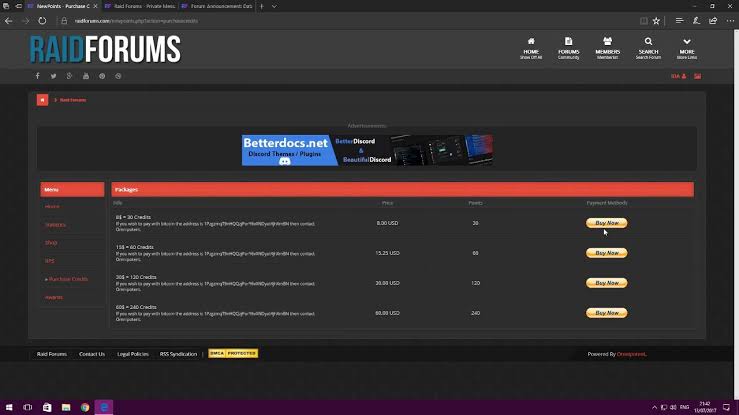The width and height of the screenshot is (739, 415).
Task: Open a new browser tab
Action: point(262,6)
